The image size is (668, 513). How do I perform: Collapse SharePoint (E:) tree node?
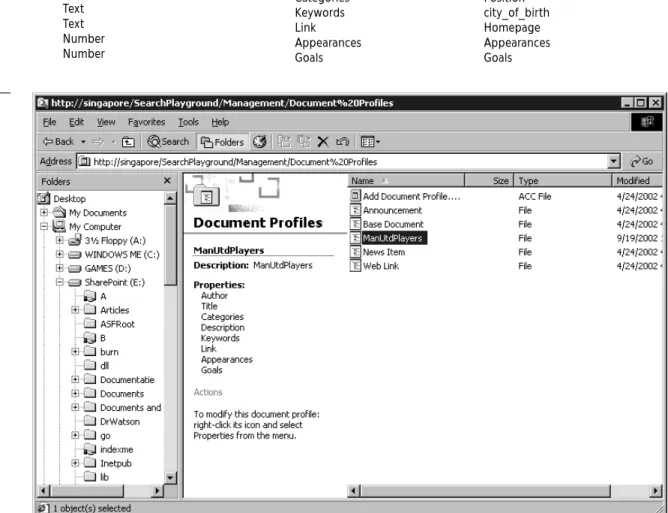[60, 282]
